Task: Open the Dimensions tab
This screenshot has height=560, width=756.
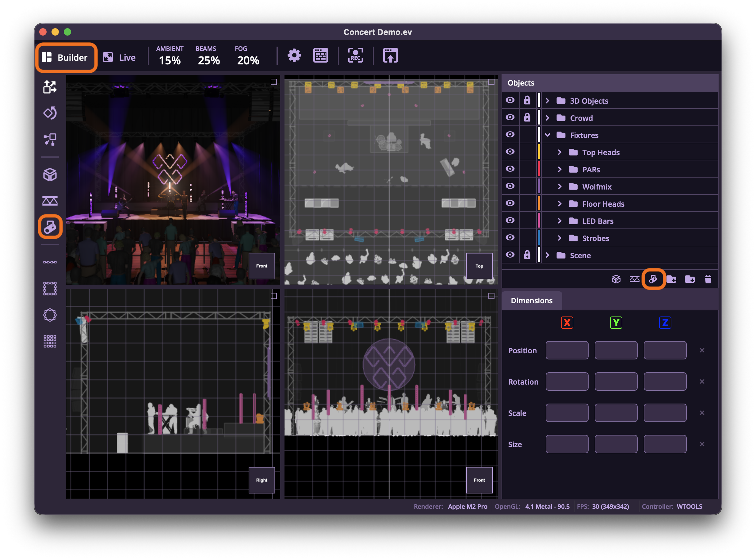Action: pos(531,300)
